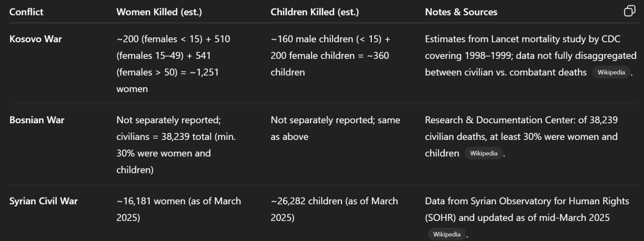Click the Women Killed (est.) column header

click(159, 12)
